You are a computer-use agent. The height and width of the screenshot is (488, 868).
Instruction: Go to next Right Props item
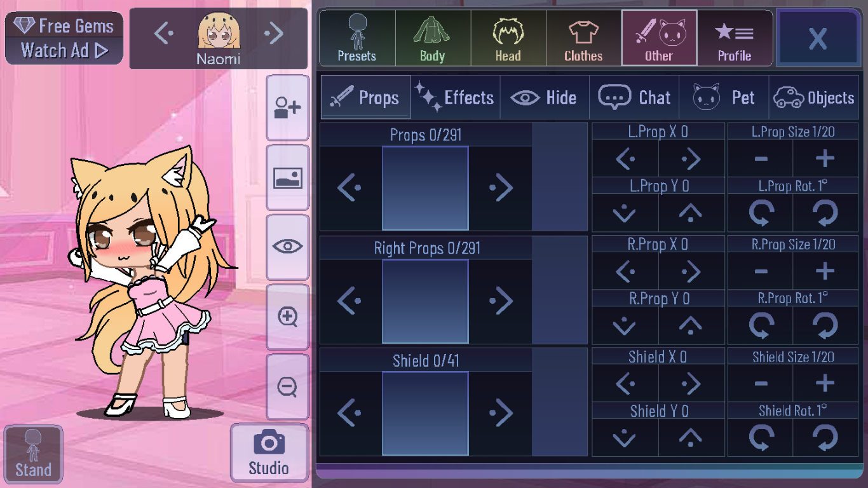tap(501, 301)
